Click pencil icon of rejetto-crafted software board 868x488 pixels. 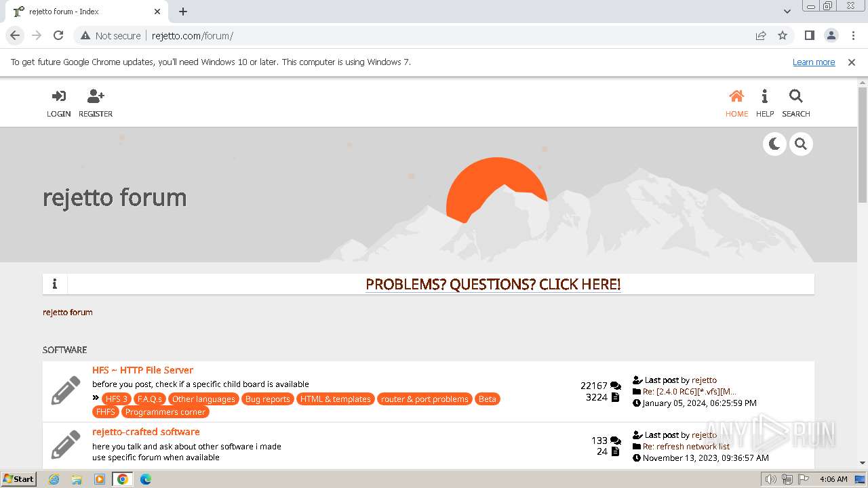point(66,445)
